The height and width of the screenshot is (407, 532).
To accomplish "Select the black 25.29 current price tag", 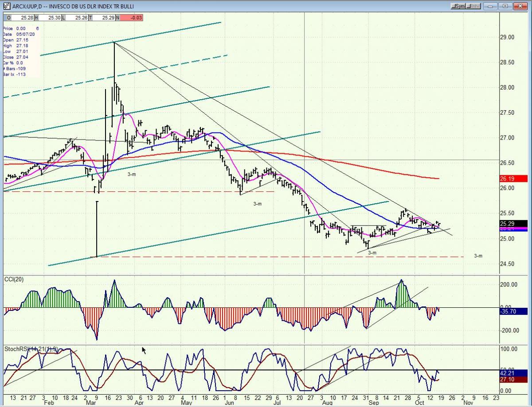I will 513,224.
